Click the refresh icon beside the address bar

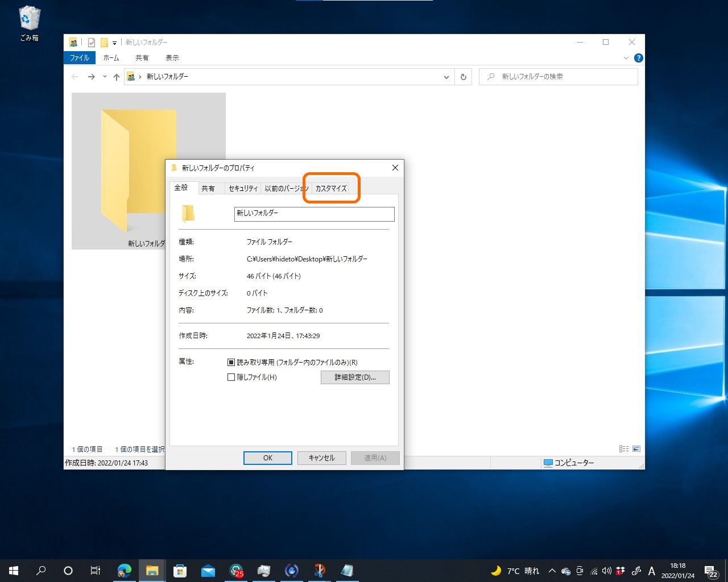(464, 77)
